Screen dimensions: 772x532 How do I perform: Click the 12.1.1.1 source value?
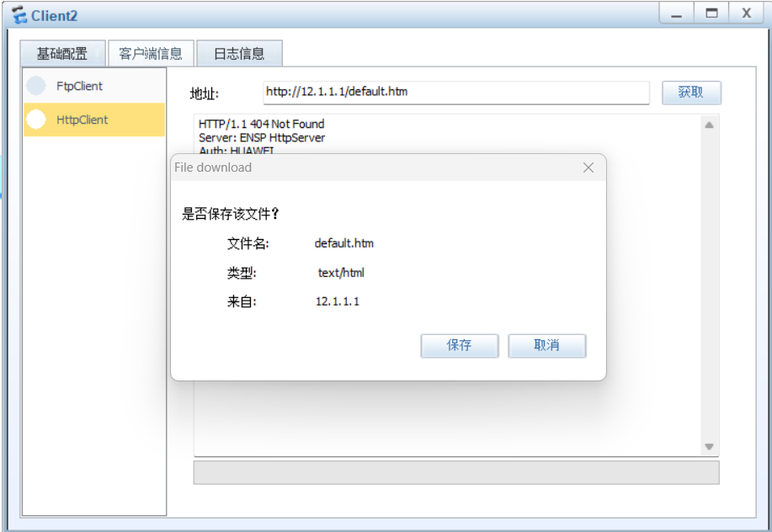pos(338,301)
